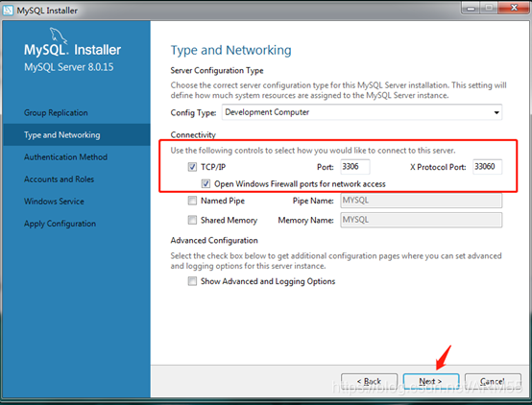This screenshot has height=405, width=532.
Task: Click the Back button
Action: 369,382
